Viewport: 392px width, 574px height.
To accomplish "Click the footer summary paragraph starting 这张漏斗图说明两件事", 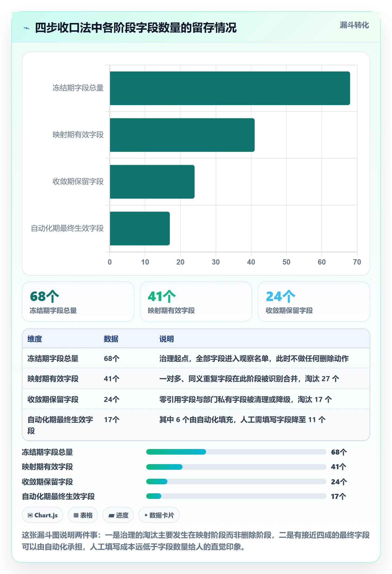I will [x=196, y=541].
